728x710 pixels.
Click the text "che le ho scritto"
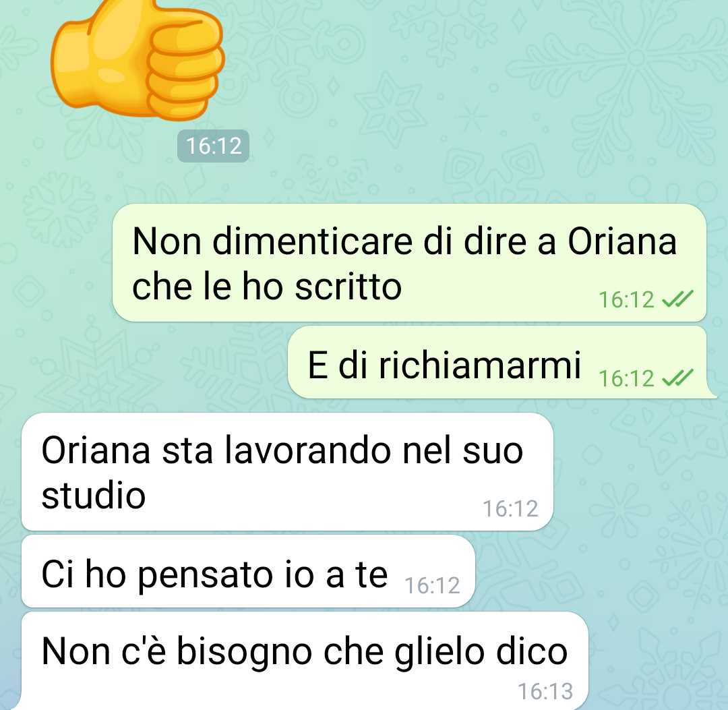pos(267,287)
